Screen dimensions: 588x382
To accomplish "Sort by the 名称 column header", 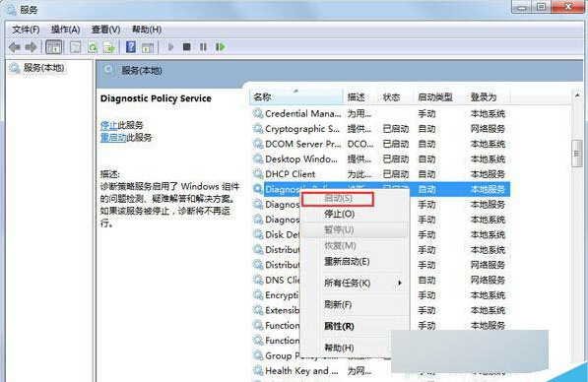I will coord(295,97).
